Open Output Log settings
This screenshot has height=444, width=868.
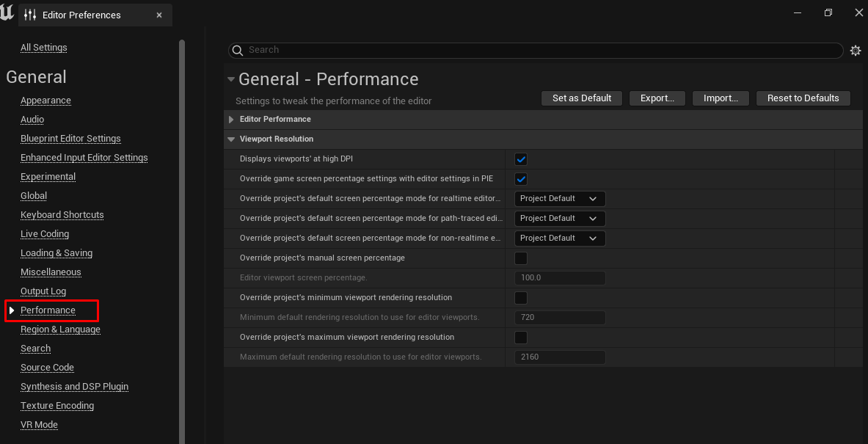(43, 291)
